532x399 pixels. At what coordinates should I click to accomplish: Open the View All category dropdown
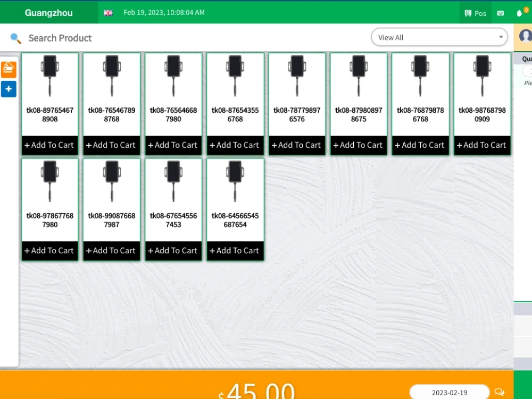pos(439,37)
